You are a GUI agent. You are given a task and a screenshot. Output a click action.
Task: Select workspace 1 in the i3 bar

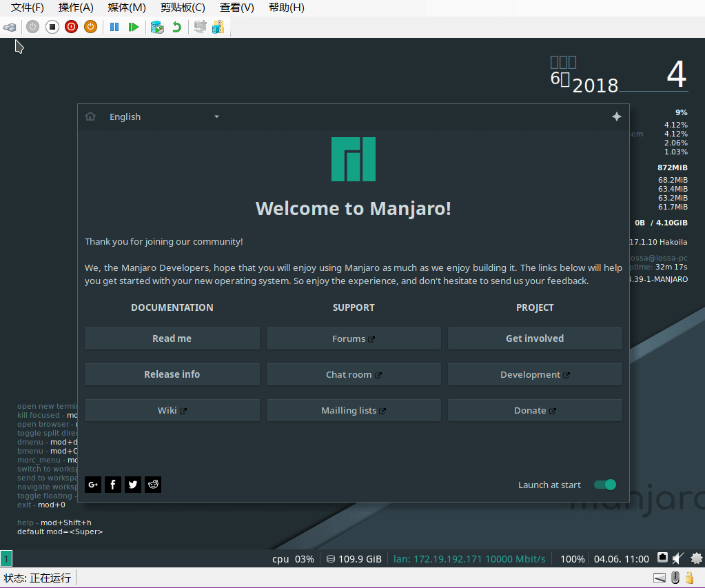pos(6,559)
